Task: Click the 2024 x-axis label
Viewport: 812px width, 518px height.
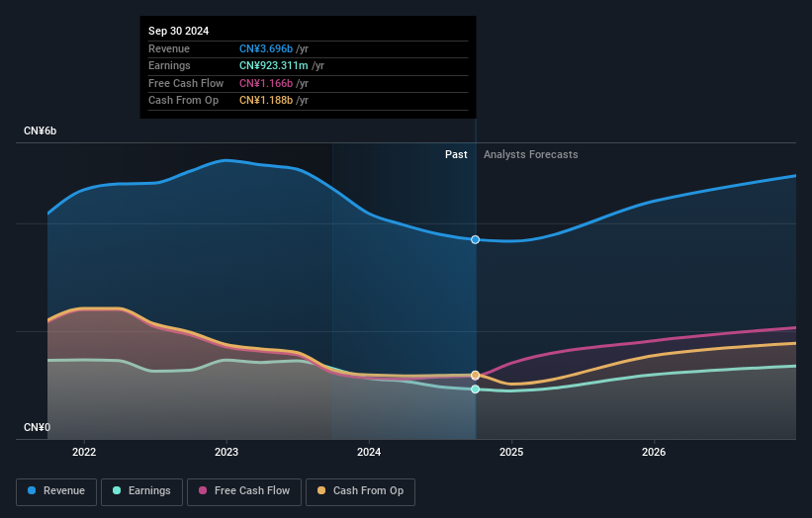Action: [x=369, y=453]
